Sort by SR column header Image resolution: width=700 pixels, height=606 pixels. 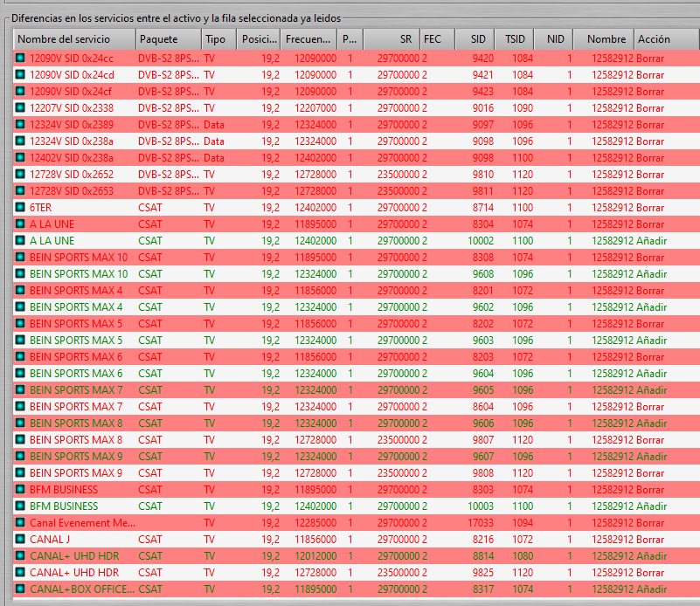(392, 39)
